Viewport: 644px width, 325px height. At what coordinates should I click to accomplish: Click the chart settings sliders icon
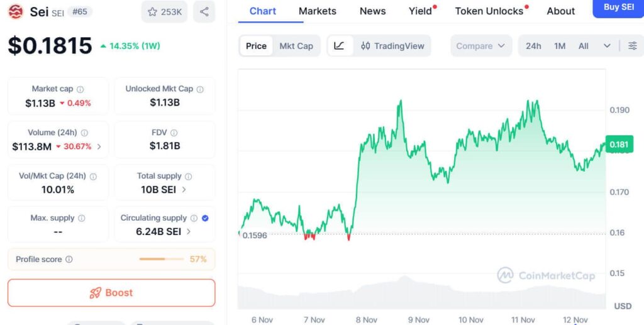632,46
